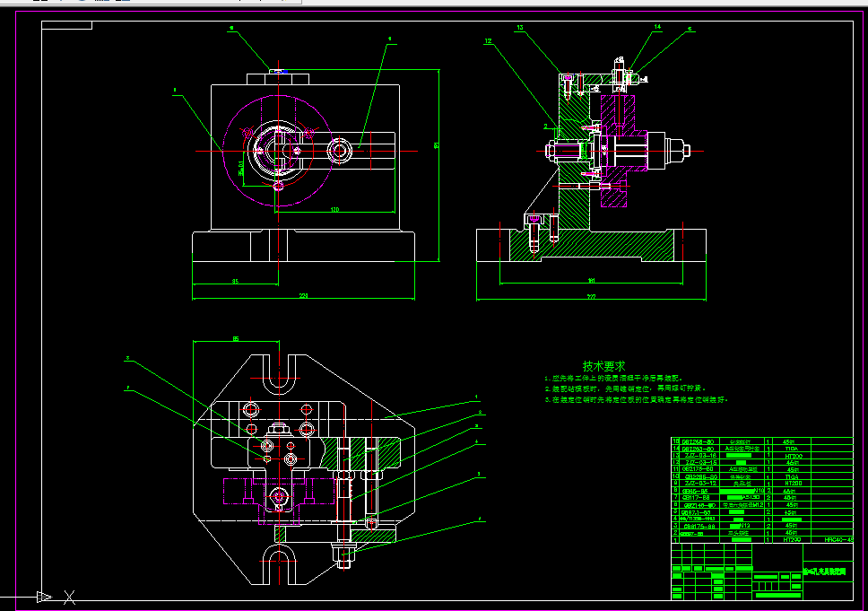Select the drawing title in the title block
868x611 pixels.
pyautogui.click(x=825, y=572)
